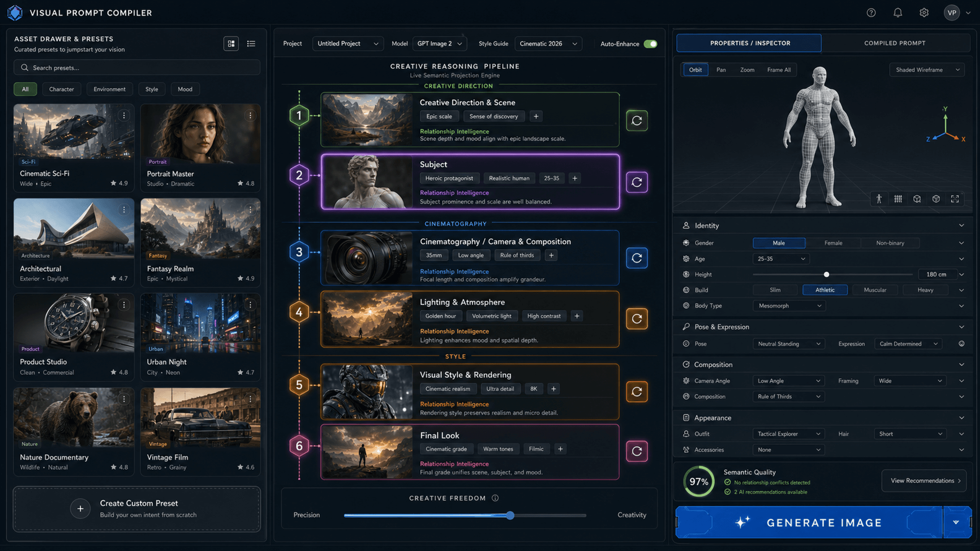Screen dimensions: 980x551
Task: Click the Height slider handle
Action: pos(826,275)
